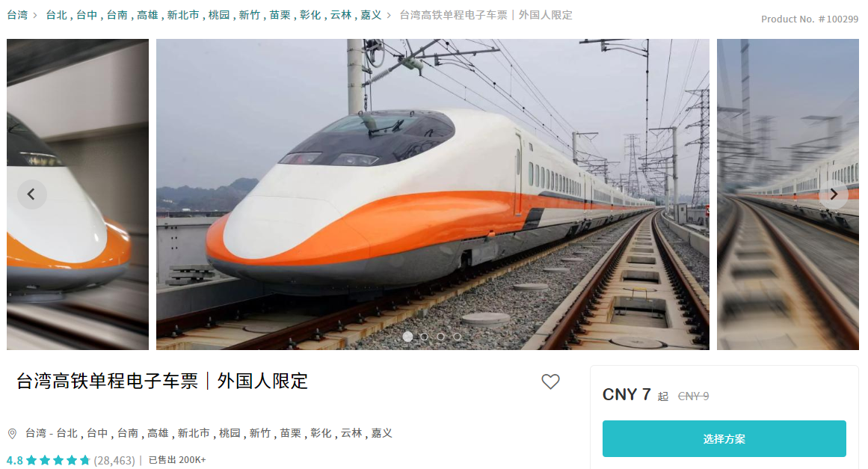Add product to wishlist heart icon
The width and height of the screenshot is (868, 469).
pos(550,381)
